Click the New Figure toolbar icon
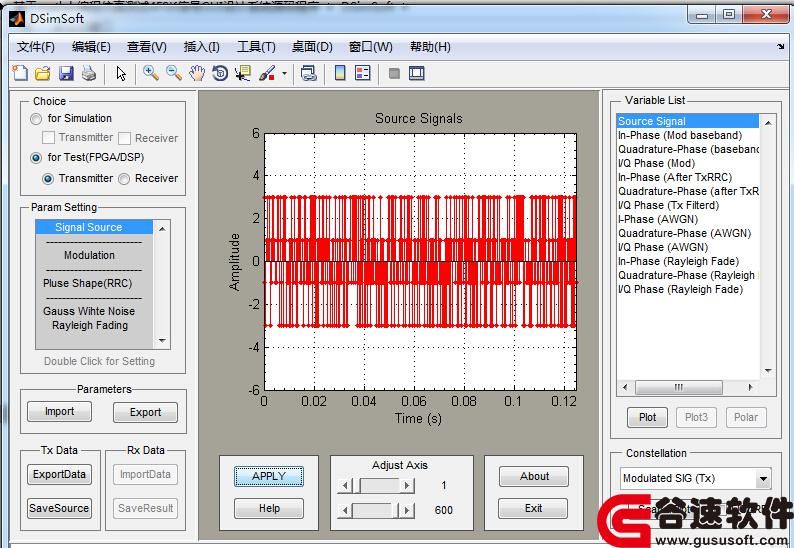The width and height of the screenshot is (794, 548). coord(20,73)
